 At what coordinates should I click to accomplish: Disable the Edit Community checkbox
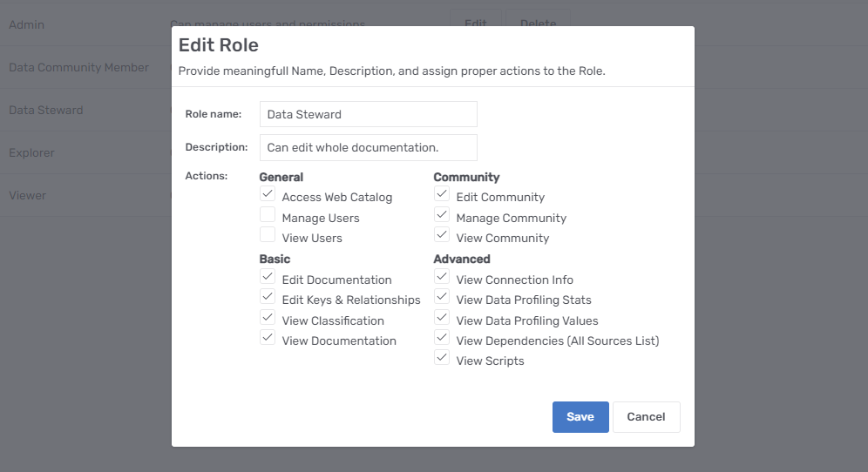click(x=442, y=194)
